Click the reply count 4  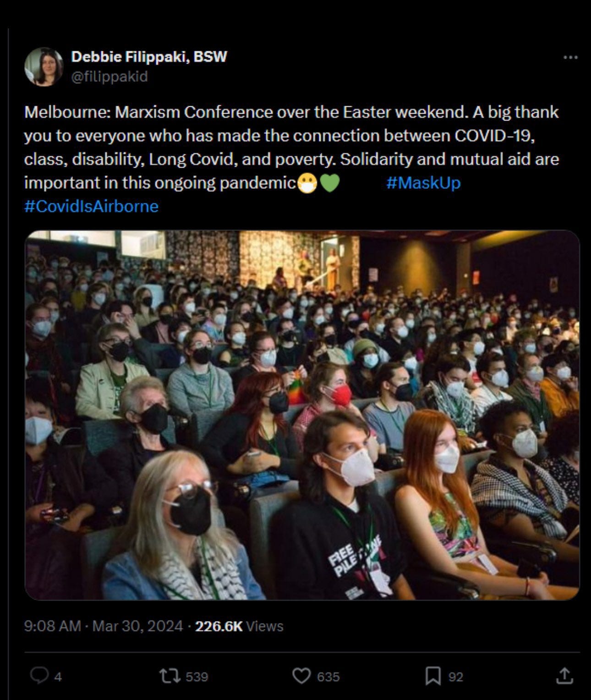pos(58,677)
